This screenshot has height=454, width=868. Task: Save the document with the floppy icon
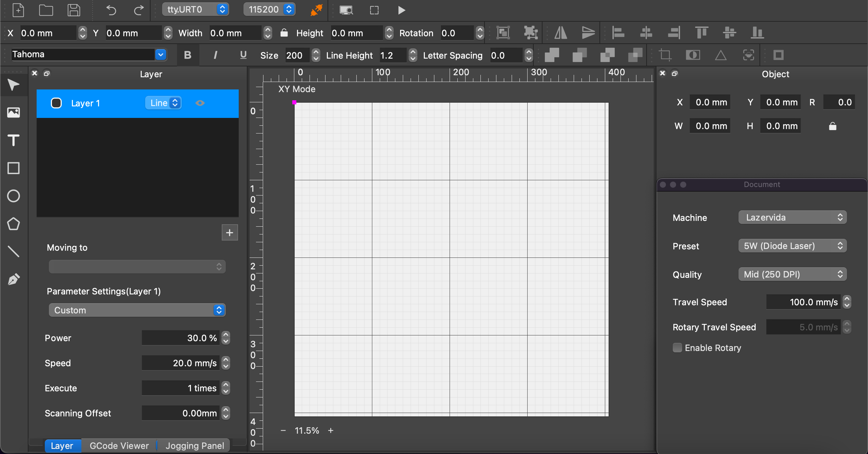74,10
